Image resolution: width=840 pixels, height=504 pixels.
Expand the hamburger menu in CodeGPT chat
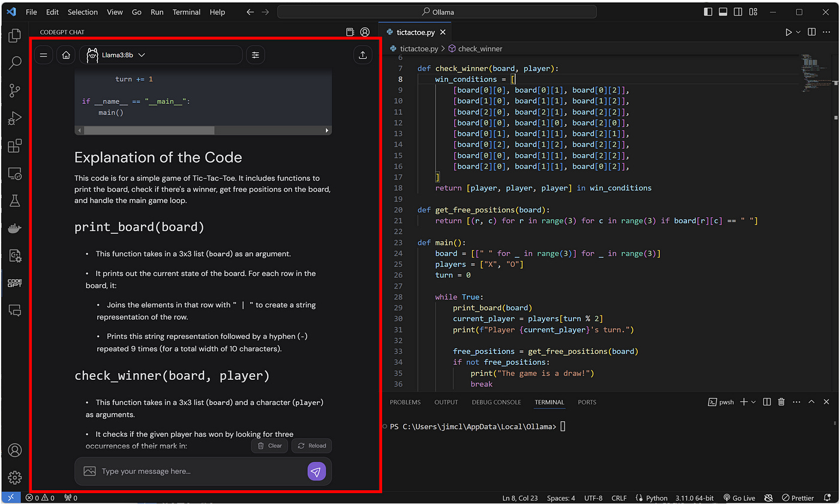(43, 55)
